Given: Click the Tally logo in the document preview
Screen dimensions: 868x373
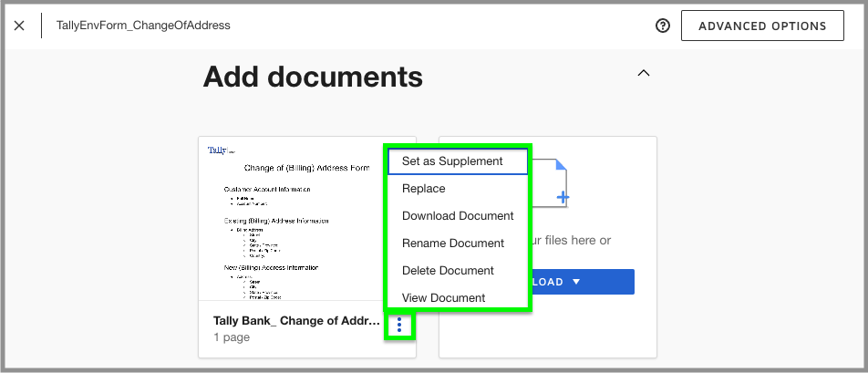Looking at the screenshot, I should point(220,150).
